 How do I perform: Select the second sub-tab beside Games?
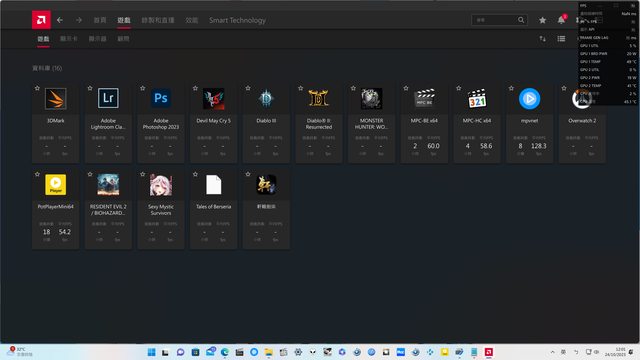(69, 39)
